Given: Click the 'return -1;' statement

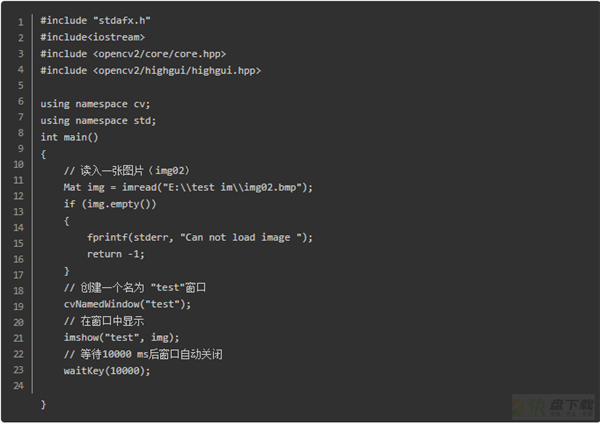Looking at the screenshot, I should coord(116,254).
